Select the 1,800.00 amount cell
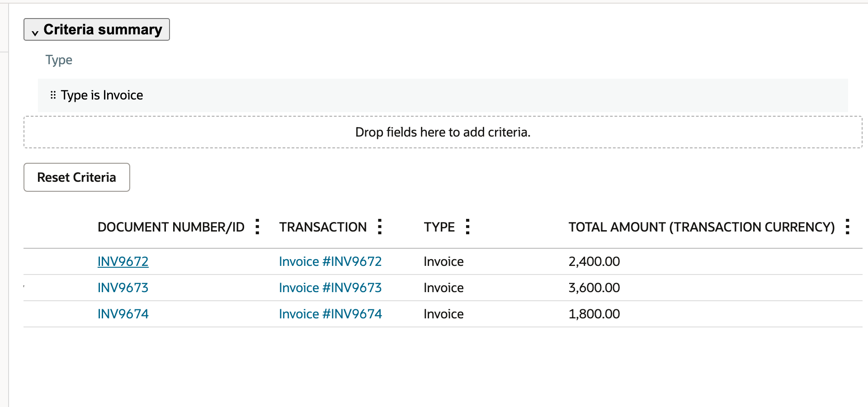The image size is (868, 407). 594,314
